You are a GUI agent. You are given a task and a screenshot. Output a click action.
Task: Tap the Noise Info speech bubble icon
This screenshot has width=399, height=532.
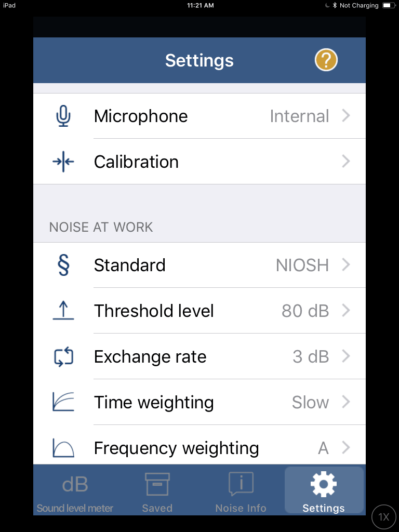(241, 484)
